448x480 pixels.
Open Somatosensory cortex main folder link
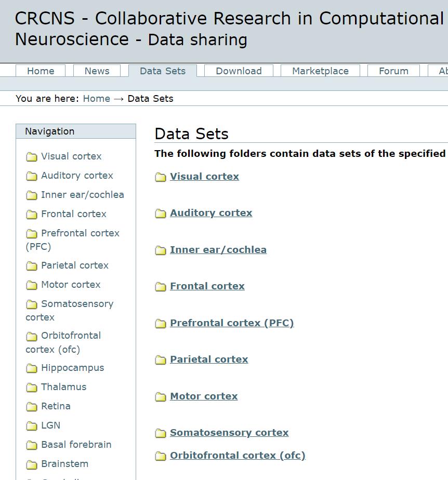(x=229, y=433)
